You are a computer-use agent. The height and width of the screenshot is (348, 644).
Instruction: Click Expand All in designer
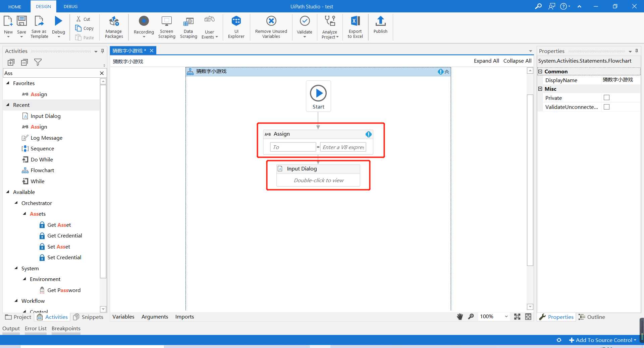486,61
